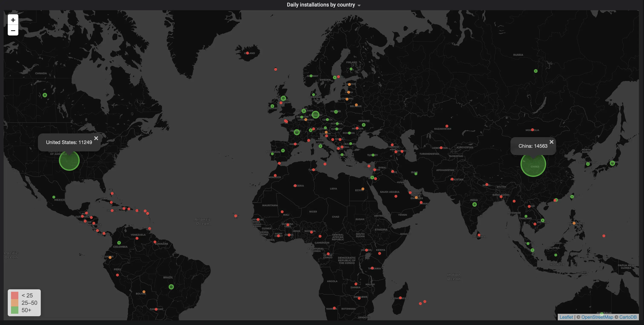Screen dimensions: 644x325
Task: Open the OpenStreetMap attribution link
Action: click(x=597, y=317)
